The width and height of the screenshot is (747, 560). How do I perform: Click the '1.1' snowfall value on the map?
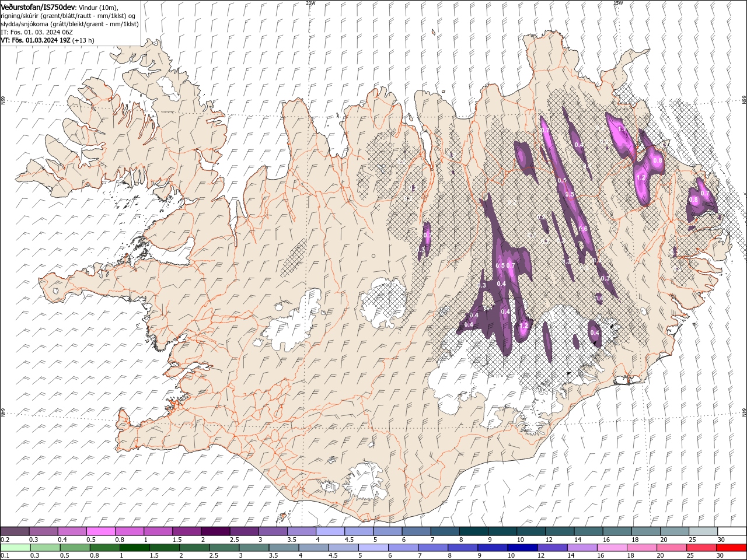click(622, 129)
